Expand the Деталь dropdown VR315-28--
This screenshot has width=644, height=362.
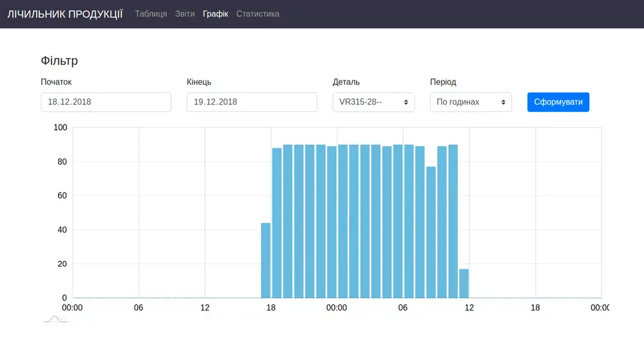[374, 102]
